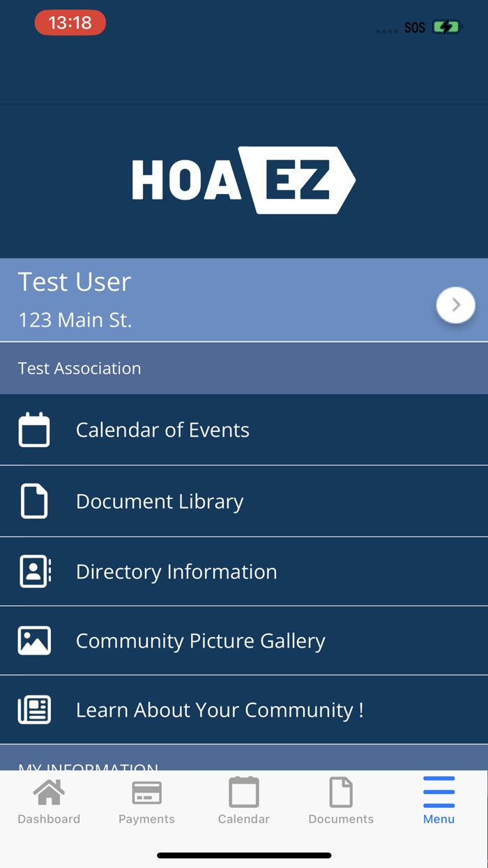Open Calendar of Events

162,430
